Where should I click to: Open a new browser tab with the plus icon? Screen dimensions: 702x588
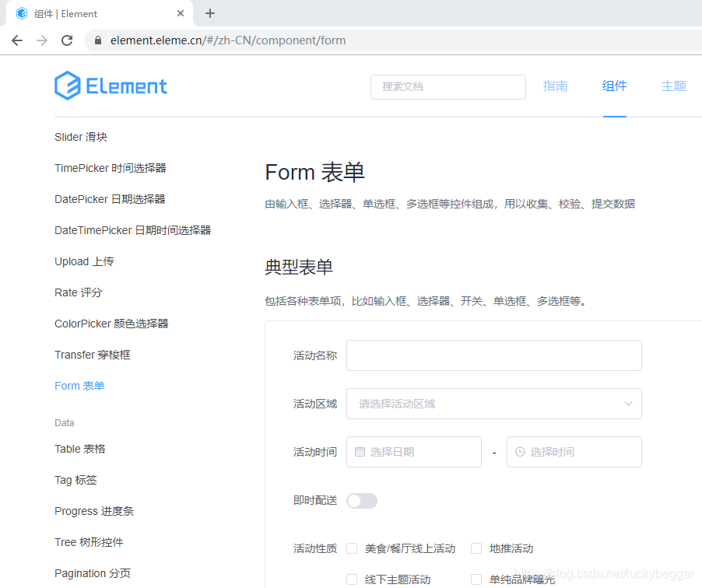(210, 13)
